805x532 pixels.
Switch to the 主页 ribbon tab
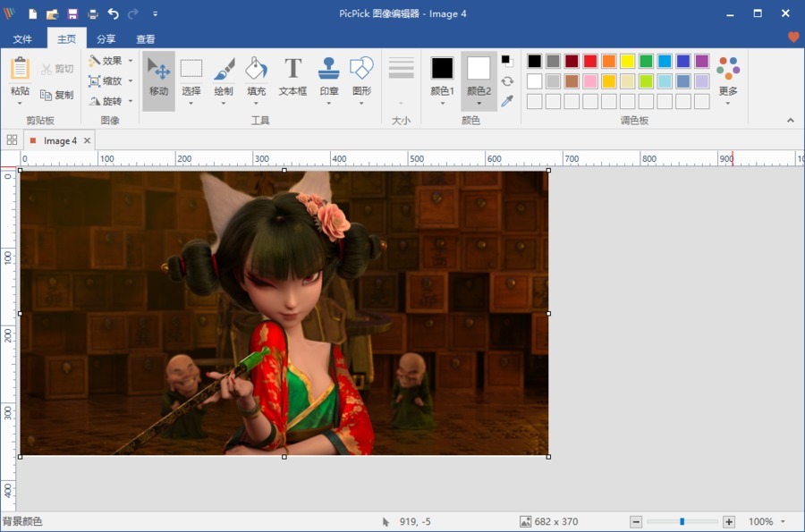click(67, 39)
